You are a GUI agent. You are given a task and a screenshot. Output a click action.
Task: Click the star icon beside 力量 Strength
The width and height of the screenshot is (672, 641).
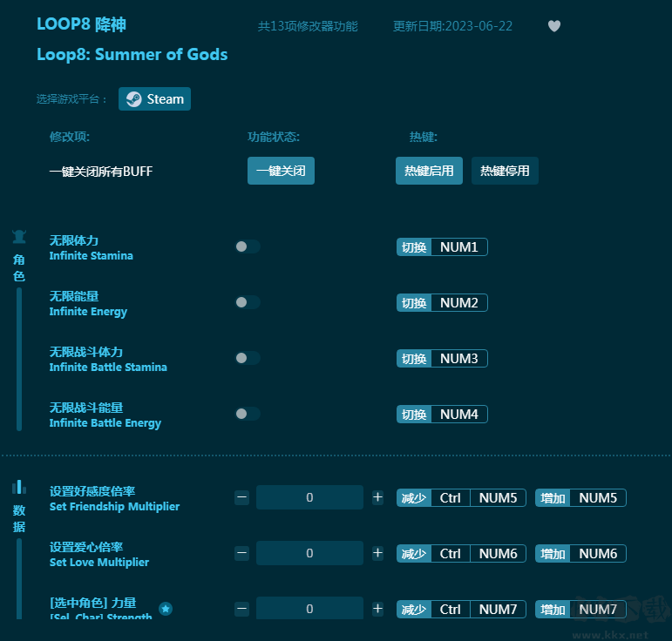166,609
